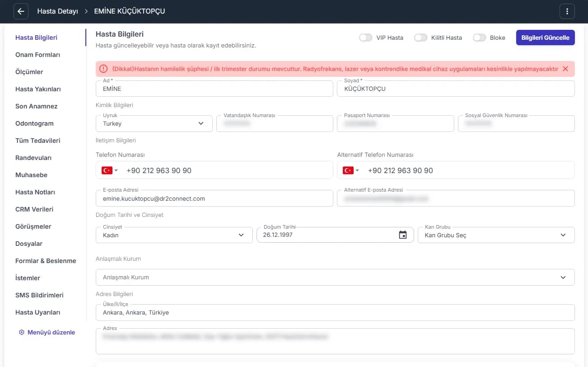Click the Soyad field containing KÜÇÜKTOPÇU
Viewport: 588px width, 367px height.
(456, 89)
